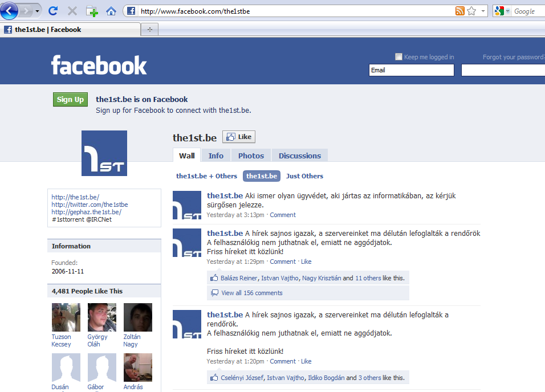
Task: Click post avatar on the 1:20pm post
Action: coord(187,324)
